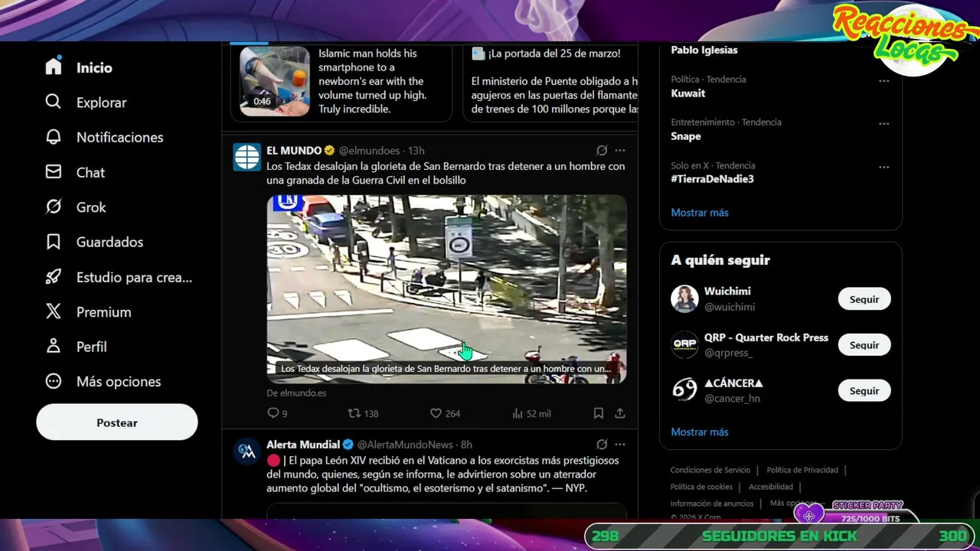
Task: Reply to the EL MUNDO post
Action: click(277, 413)
